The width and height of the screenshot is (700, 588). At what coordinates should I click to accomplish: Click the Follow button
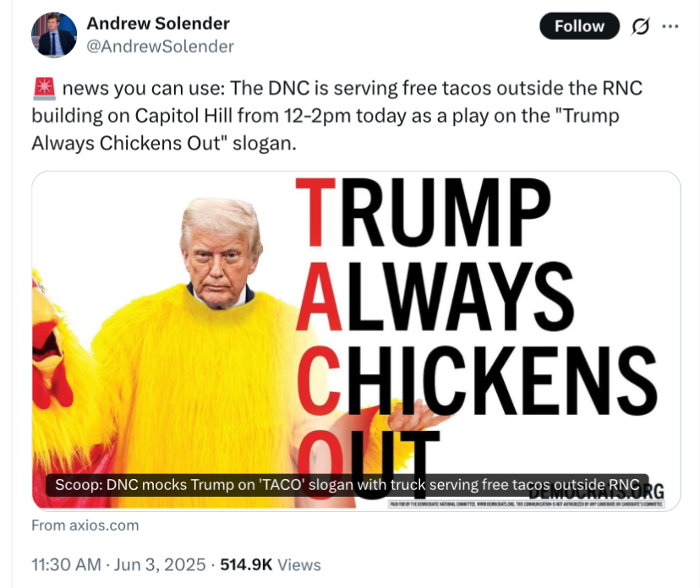(579, 26)
